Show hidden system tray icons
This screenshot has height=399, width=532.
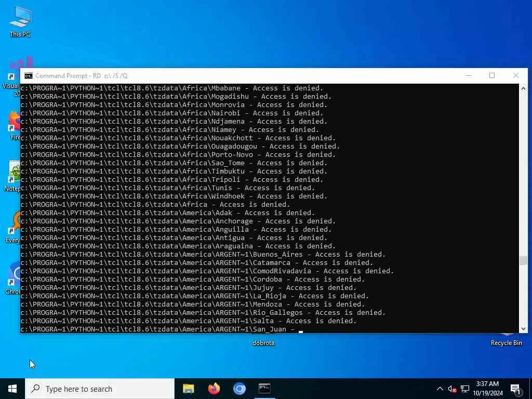click(440, 389)
